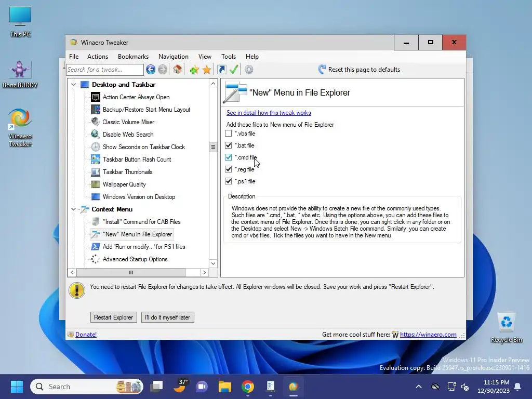Select Advanced Startup Options item
This screenshot has height=399, width=532.
[x=135, y=259]
